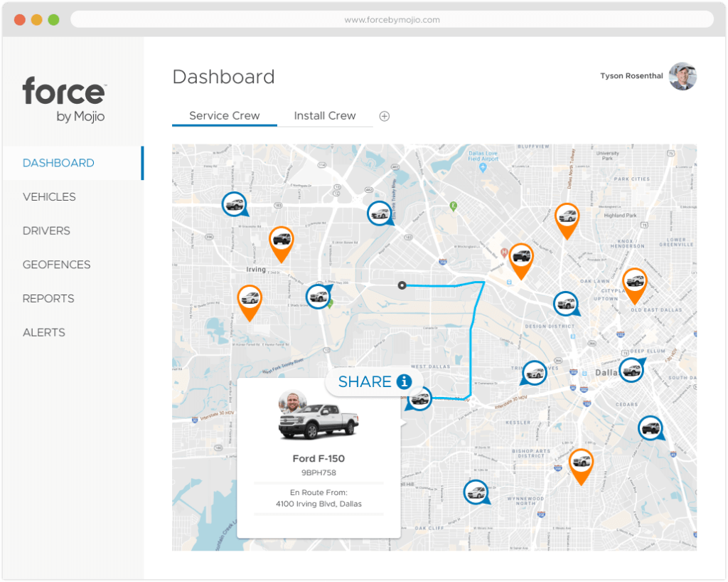728x582 pixels.
Task: Click the green maximize window button
Action: click(54, 19)
